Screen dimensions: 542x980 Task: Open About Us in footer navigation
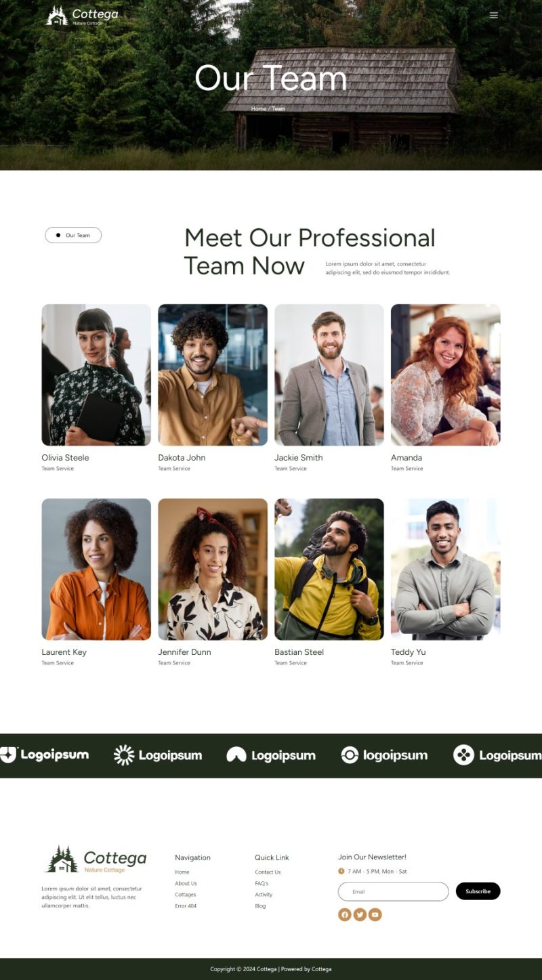pos(186,883)
